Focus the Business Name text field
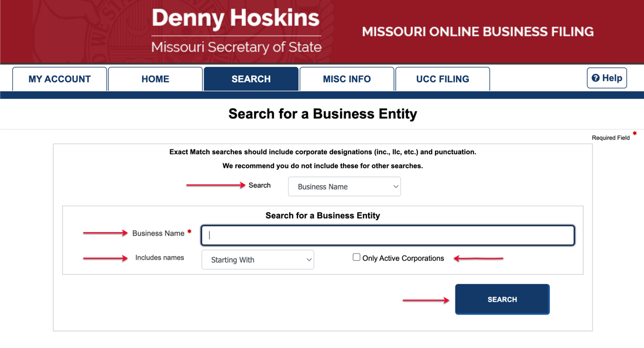Image resolution: width=644 pixels, height=348 pixels. 388,235
